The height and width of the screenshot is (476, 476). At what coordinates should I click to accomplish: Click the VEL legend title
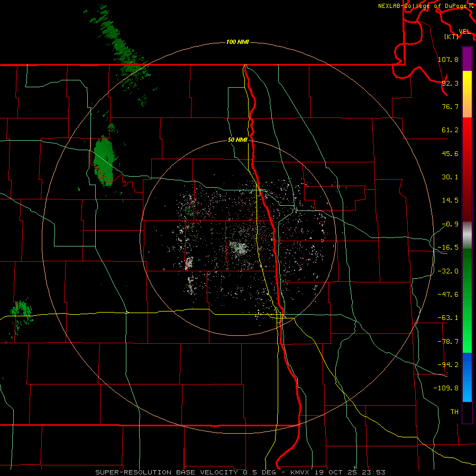[464, 32]
